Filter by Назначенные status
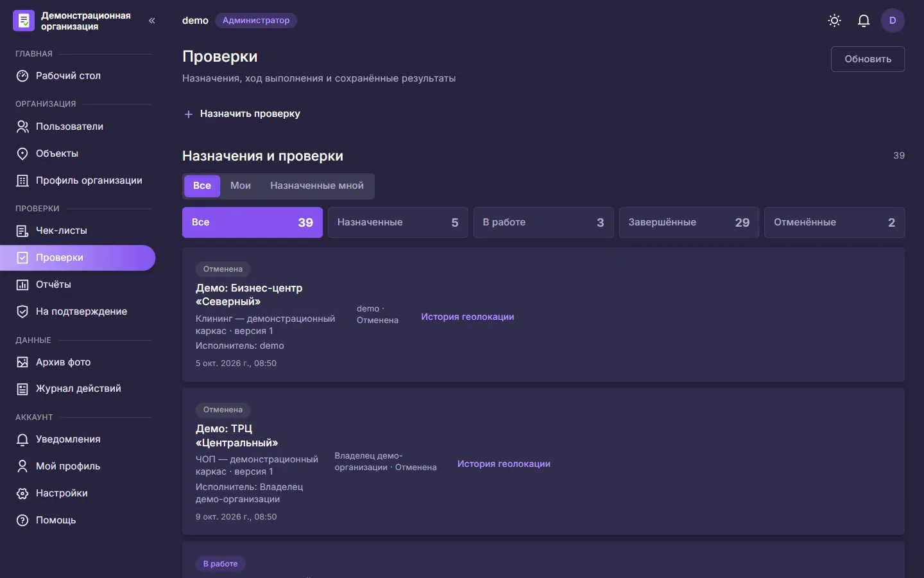 (x=398, y=222)
